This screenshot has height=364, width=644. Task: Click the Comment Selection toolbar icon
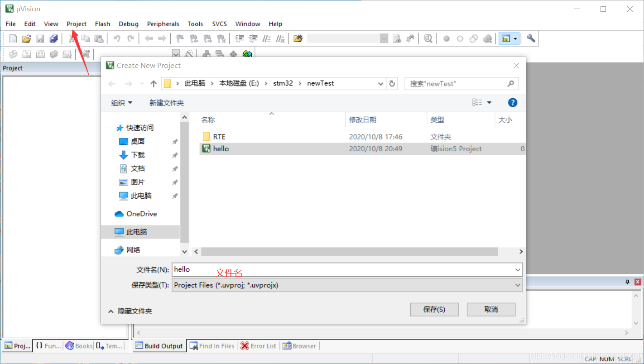coord(267,38)
